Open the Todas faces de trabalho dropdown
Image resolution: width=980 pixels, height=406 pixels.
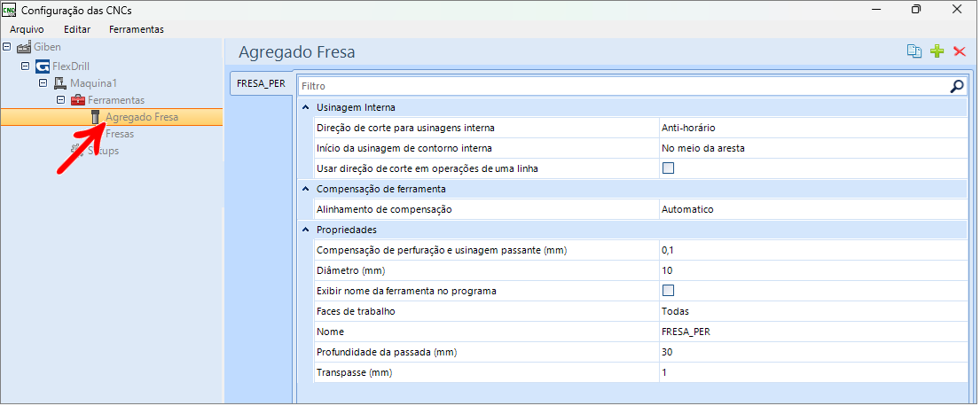(x=813, y=311)
